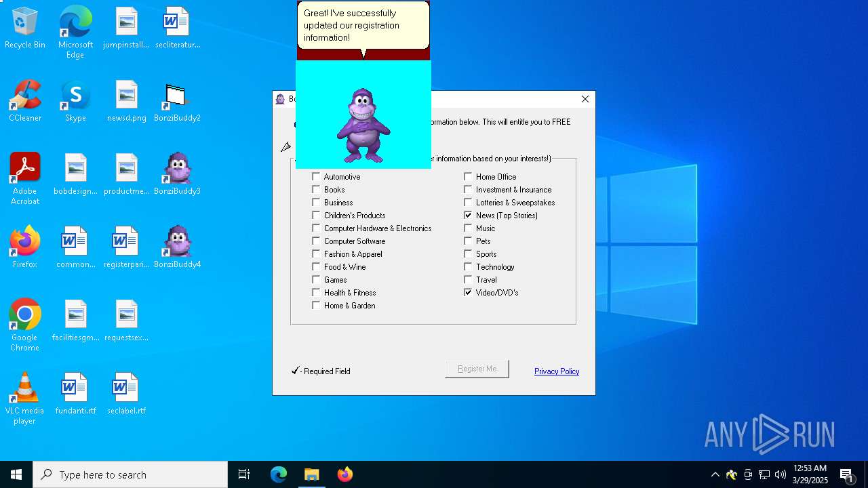Open VLC media player shortcut
The width and height of the screenshot is (868, 488).
point(25,399)
